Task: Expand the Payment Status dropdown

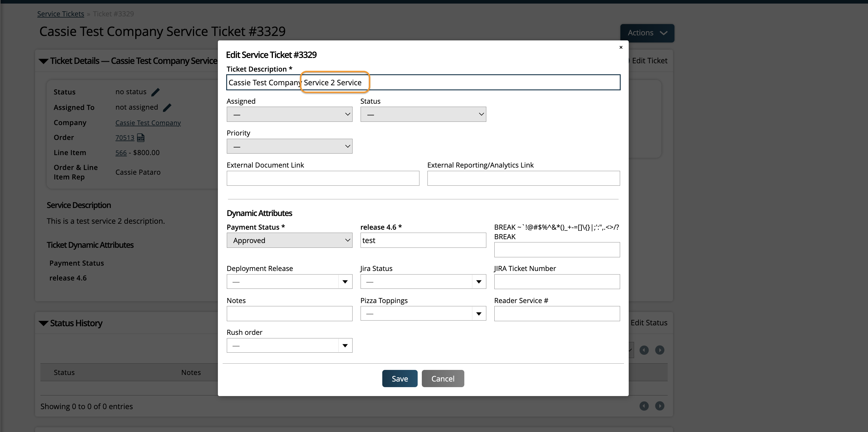Action: click(290, 240)
